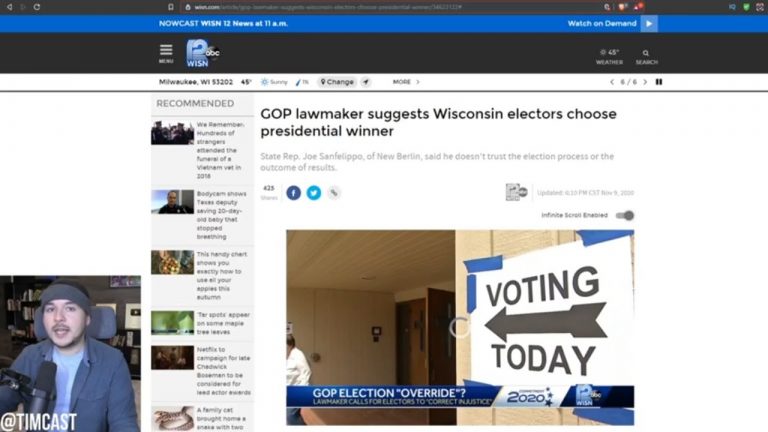Click the locate-me arrow icon
Viewport: 768px width, 432px height.
pos(366,82)
